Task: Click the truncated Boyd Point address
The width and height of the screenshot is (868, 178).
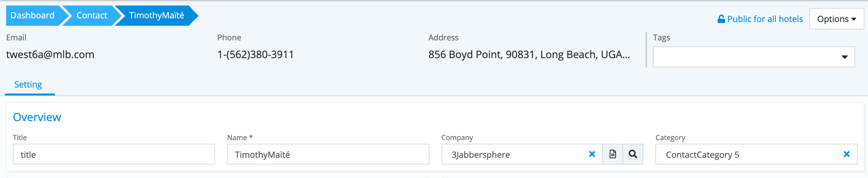Action: pos(529,54)
